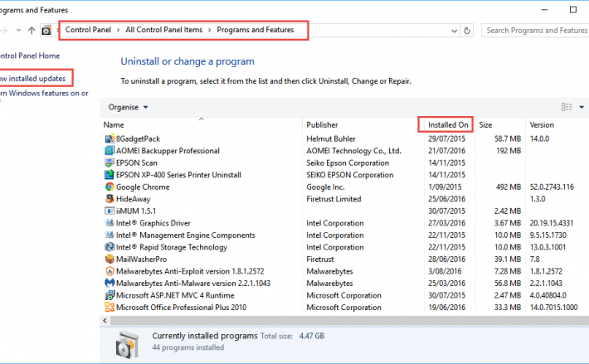Click Seiko Epson Corporation publisher

coord(348,163)
